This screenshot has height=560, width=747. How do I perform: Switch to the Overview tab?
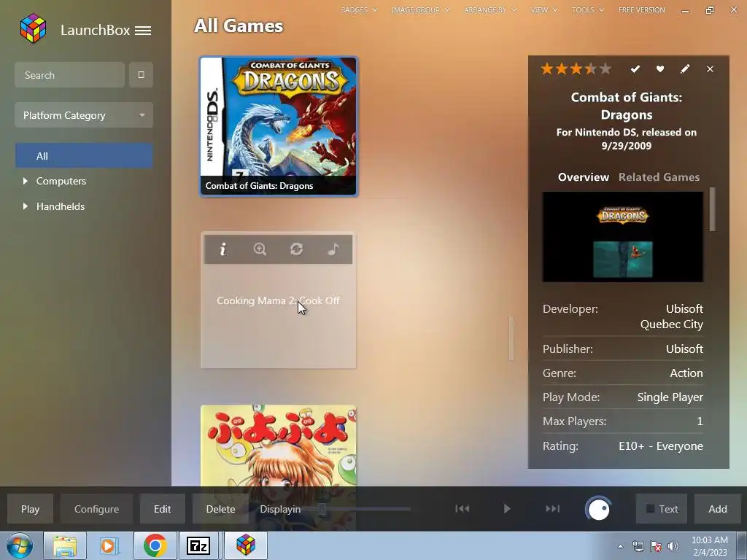click(583, 177)
